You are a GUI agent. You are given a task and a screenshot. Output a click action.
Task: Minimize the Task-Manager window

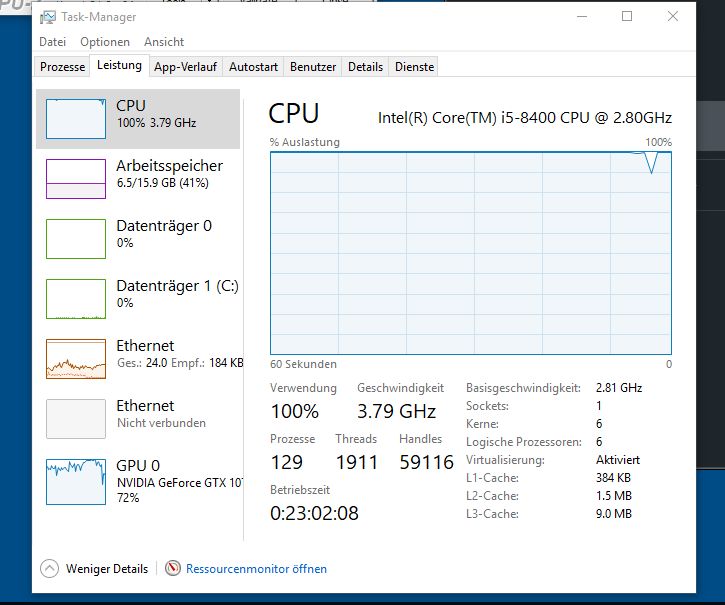tap(582, 17)
